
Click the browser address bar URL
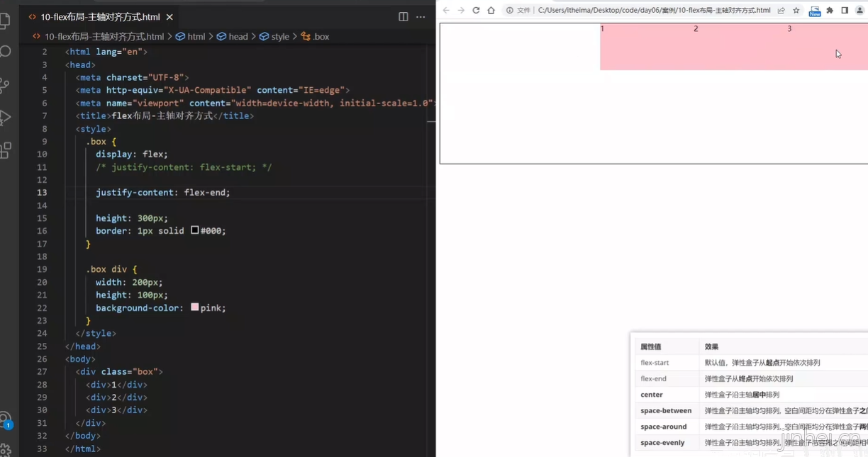tap(652, 11)
